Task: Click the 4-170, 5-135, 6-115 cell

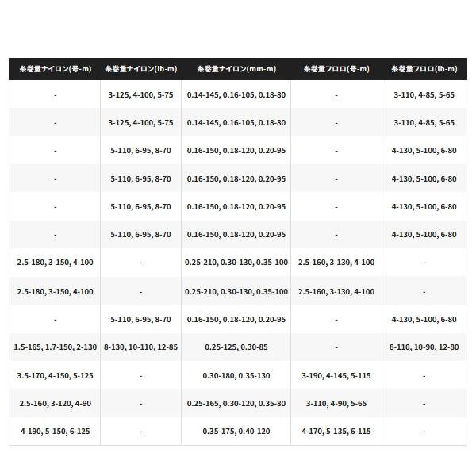Action: pyautogui.click(x=336, y=432)
